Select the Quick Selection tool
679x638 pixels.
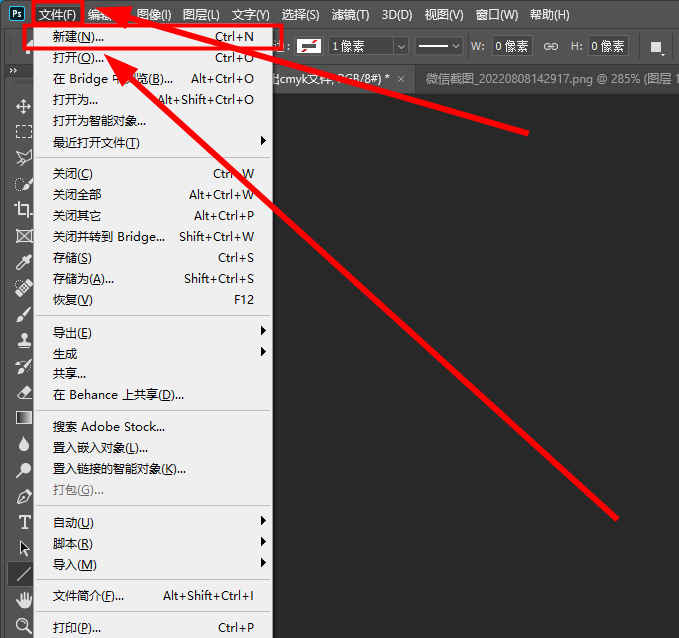point(23,184)
